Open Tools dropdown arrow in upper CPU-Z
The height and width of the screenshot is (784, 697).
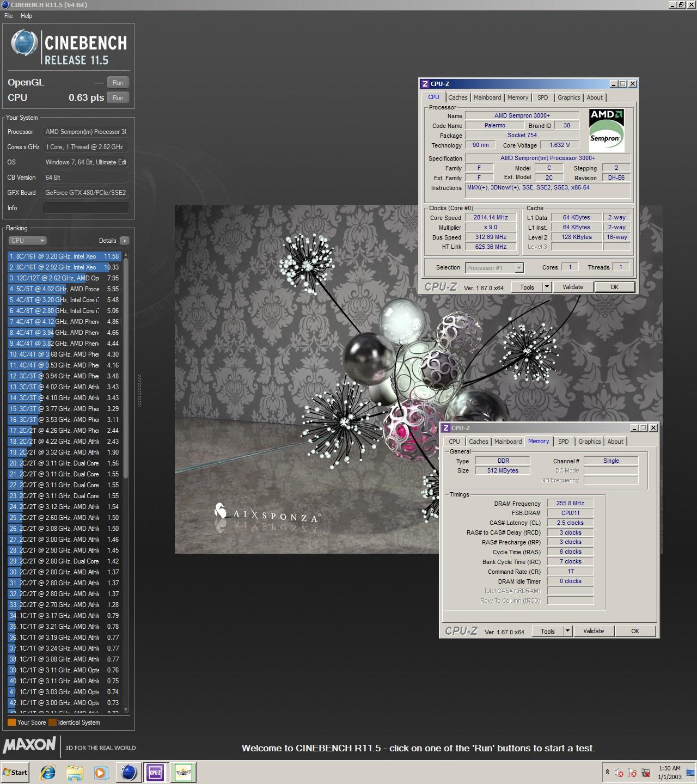(x=547, y=287)
